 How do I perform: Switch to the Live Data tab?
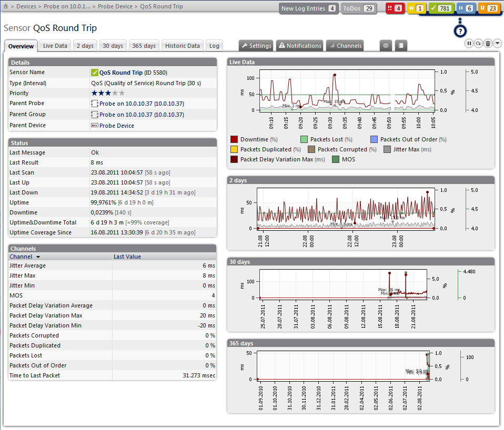pyautogui.click(x=55, y=46)
